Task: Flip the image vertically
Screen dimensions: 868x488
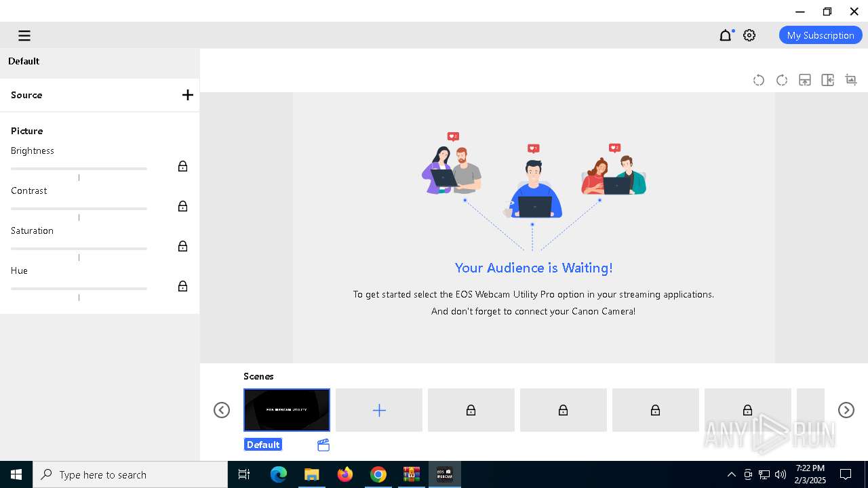Action: pos(805,80)
